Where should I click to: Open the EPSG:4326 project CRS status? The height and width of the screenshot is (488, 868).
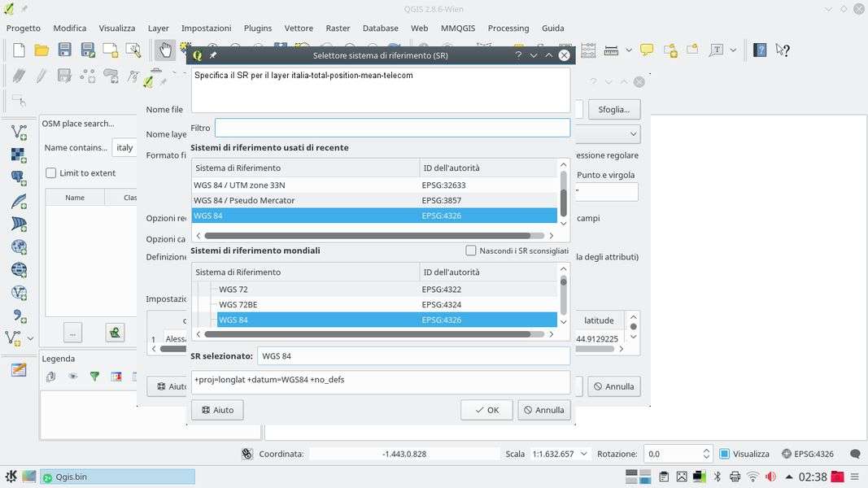(x=808, y=454)
